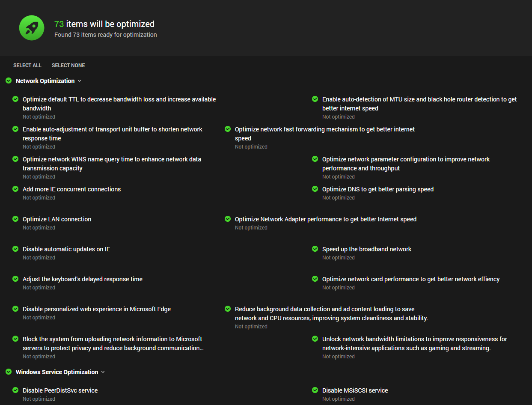The image size is (532, 405).
Task: Toggle Disable automatic updates on IE checkmark
Action: [x=15, y=249]
